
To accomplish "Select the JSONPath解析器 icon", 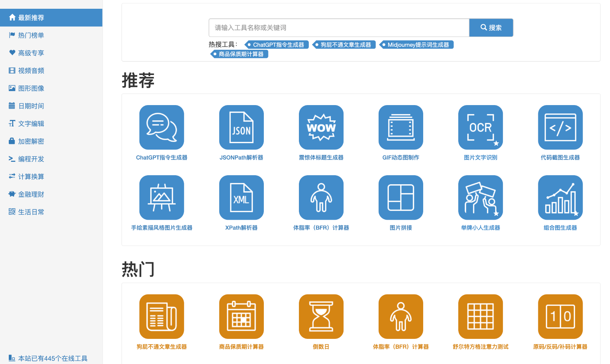I will click(241, 128).
